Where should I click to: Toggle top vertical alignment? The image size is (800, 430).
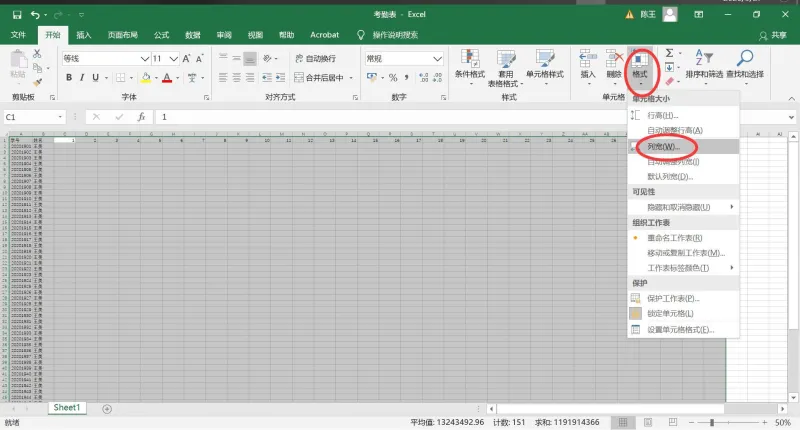pos(223,58)
